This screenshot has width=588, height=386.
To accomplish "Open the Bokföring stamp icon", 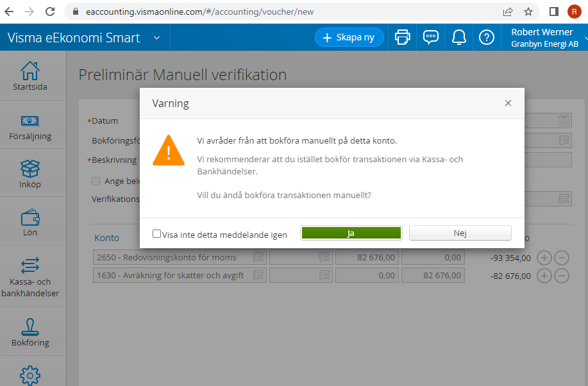I will click(30, 327).
